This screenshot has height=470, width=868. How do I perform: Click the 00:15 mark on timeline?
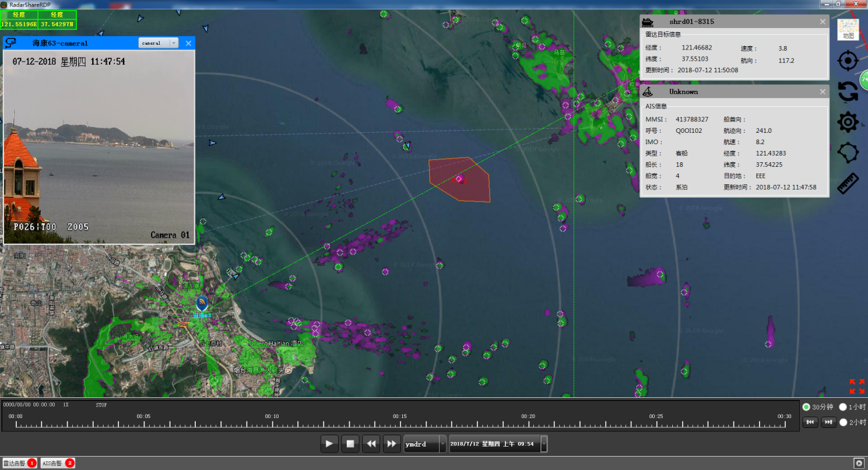click(400, 424)
